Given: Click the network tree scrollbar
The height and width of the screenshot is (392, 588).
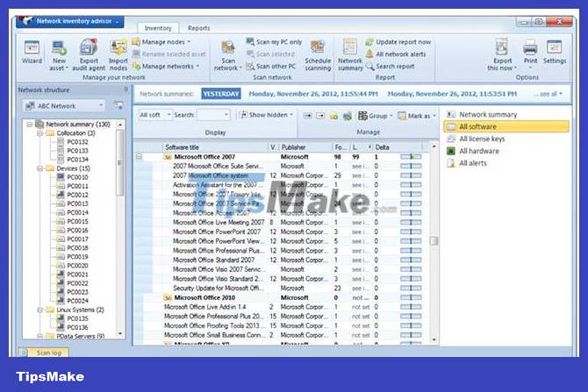Looking at the screenshot, I should [x=120, y=163].
